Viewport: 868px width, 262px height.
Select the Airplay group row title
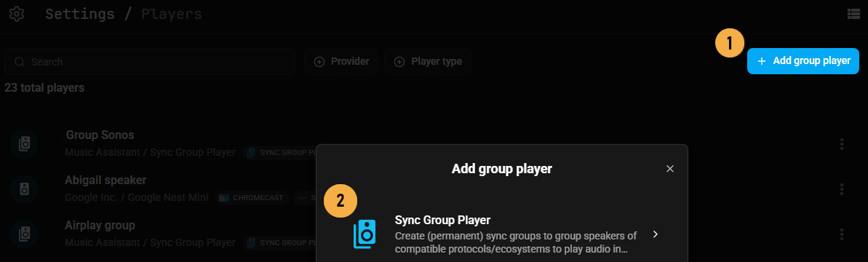(100, 226)
